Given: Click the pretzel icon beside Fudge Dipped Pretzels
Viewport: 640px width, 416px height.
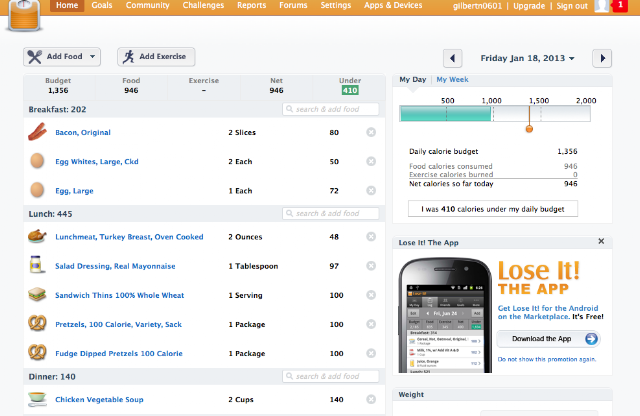Looking at the screenshot, I should [x=37, y=353].
